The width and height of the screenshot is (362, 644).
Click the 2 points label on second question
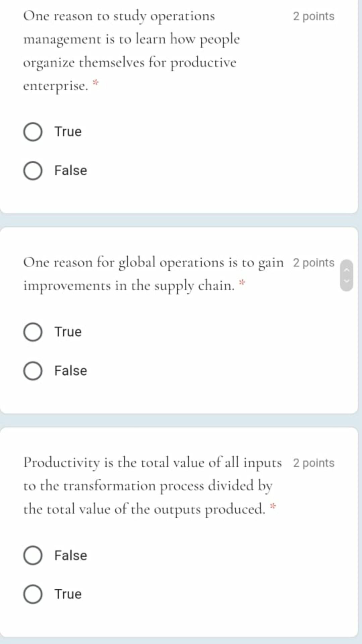tap(313, 263)
